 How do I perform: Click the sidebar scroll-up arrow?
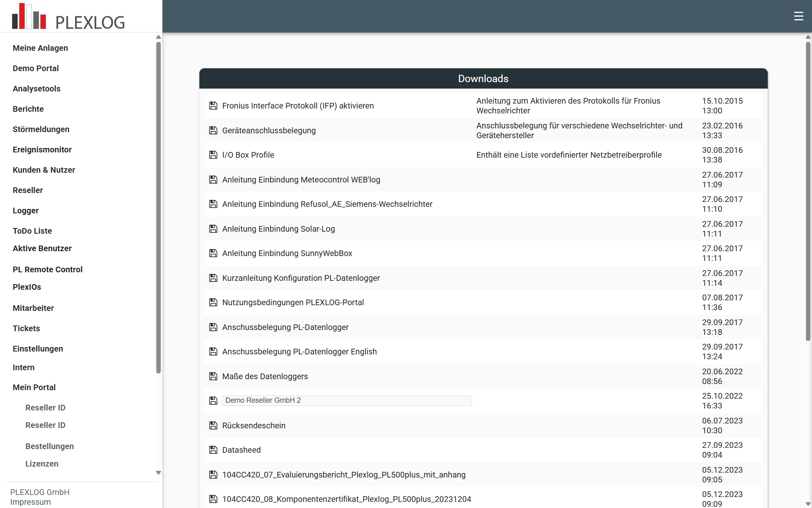point(158,37)
